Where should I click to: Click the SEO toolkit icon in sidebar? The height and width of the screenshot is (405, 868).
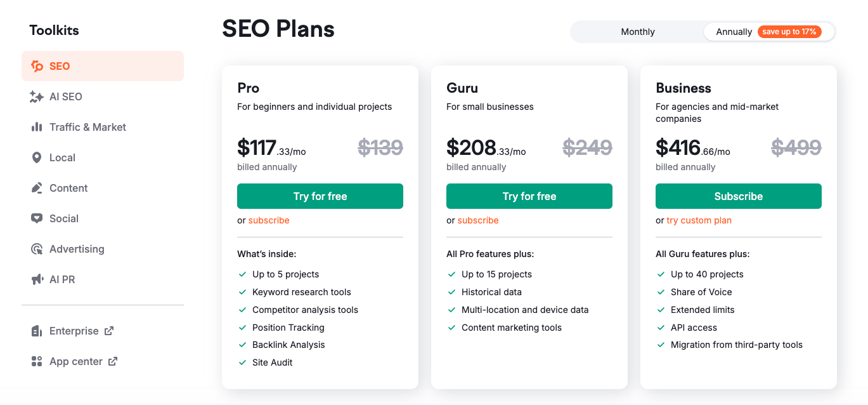37,66
